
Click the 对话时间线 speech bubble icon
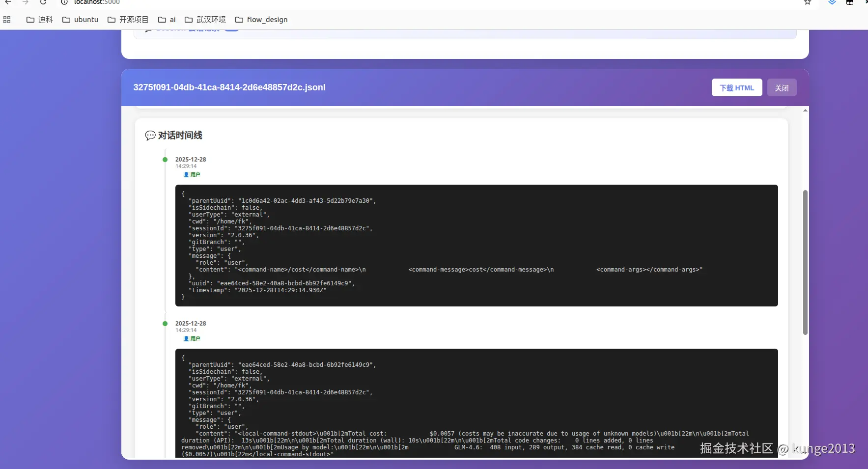point(150,136)
